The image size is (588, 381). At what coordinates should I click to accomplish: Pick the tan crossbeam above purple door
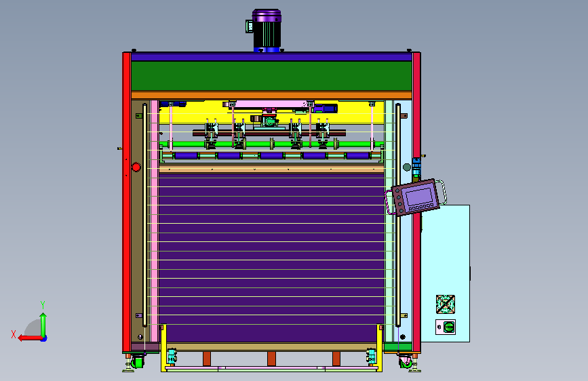coord(271,169)
